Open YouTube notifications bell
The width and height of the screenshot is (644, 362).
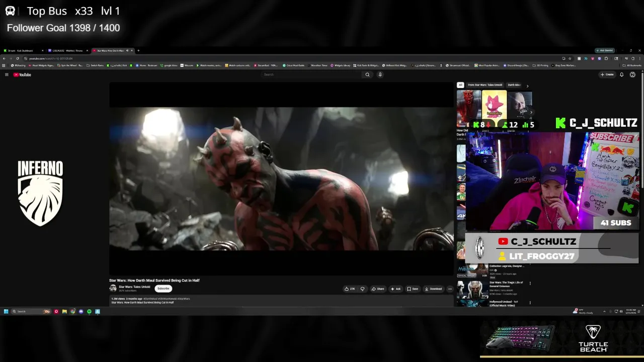tap(621, 74)
